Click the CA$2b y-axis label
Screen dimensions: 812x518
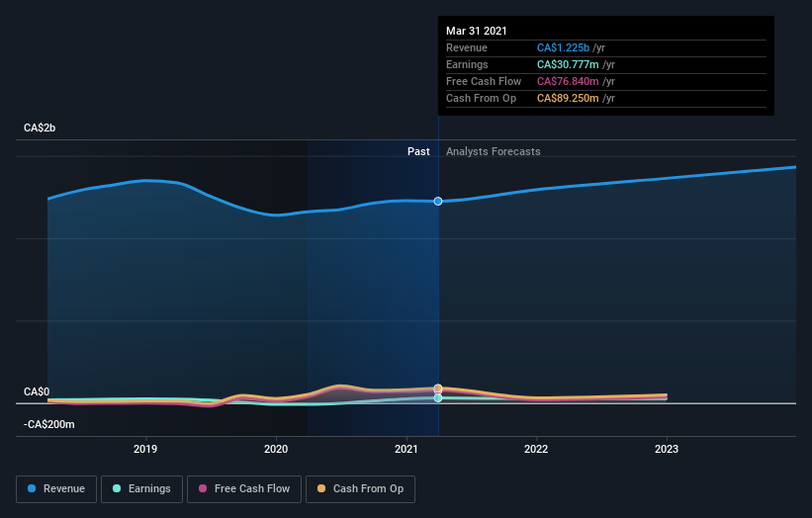pyautogui.click(x=40, y=128)
